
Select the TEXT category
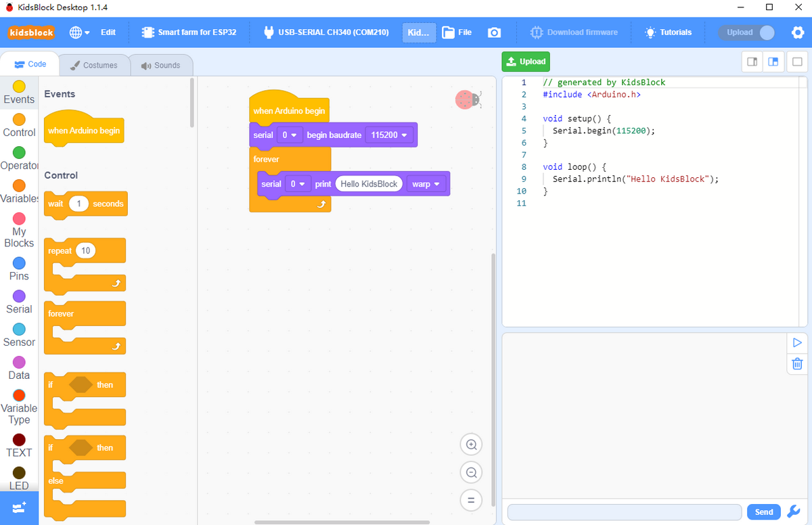coord(19,446)
